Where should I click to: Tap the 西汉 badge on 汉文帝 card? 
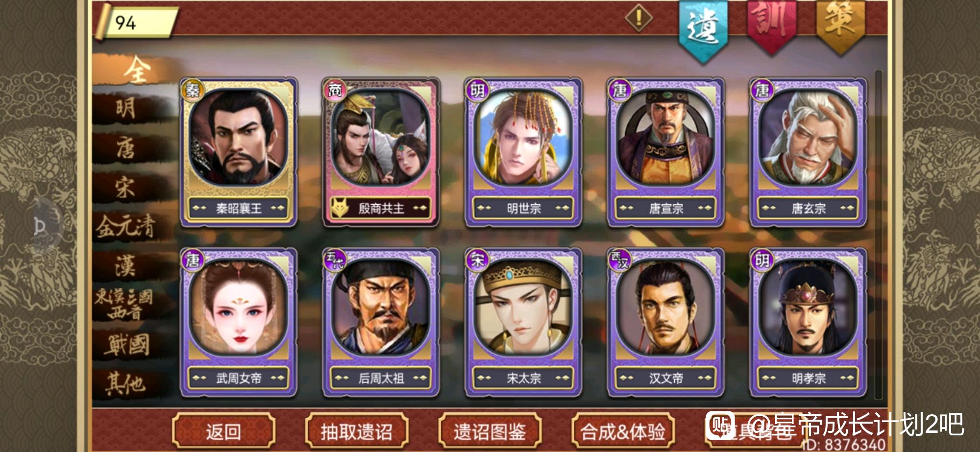click(620, 260)
